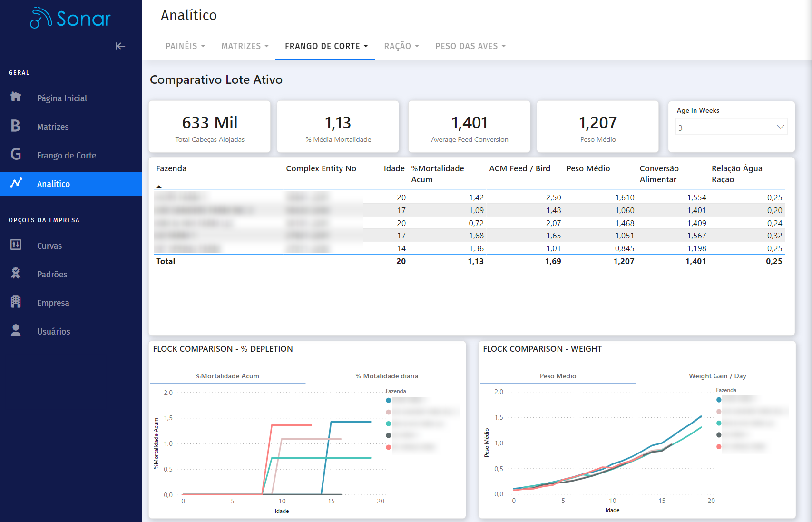Click Idade value 14 in table

coord(401,248)
